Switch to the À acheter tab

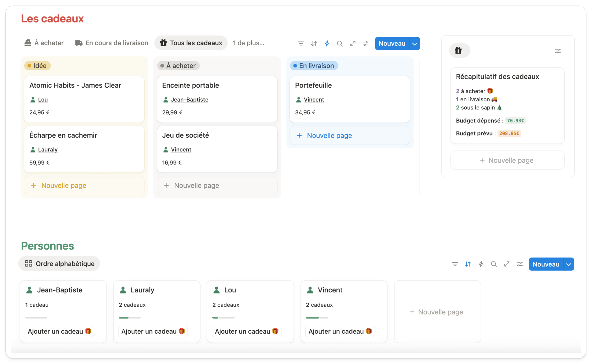(44, 43)
